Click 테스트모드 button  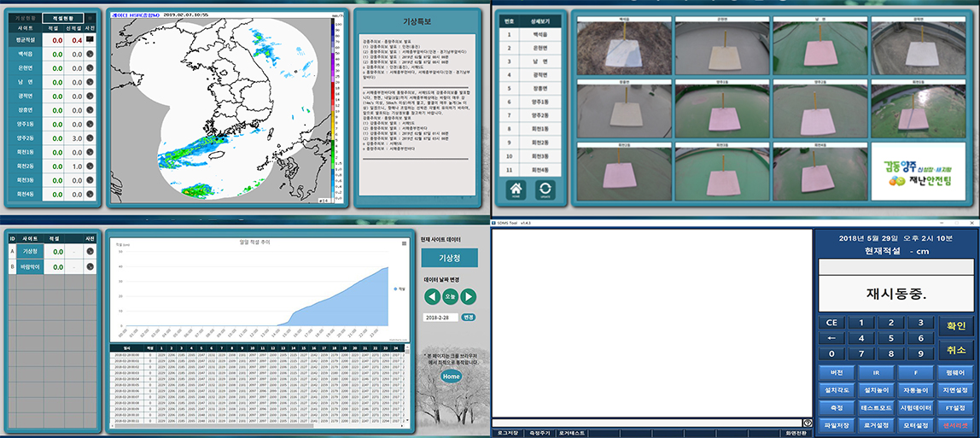pyautogui.click(x=876, y=407)
